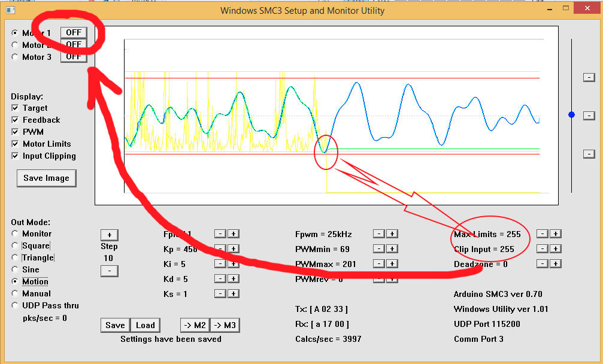This screenshot has height=364, width=603.
Task: Copy settings with -> M3 button
Action: tap(225, 325)
